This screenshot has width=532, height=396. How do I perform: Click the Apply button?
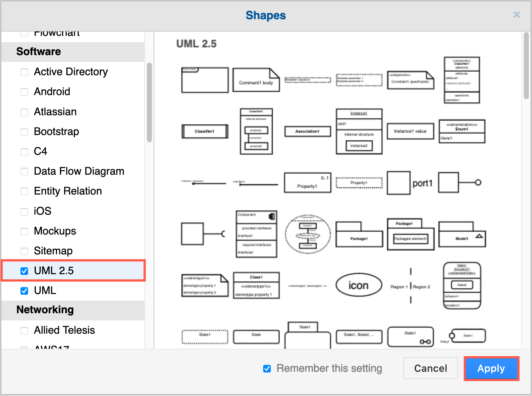point(491,368)
